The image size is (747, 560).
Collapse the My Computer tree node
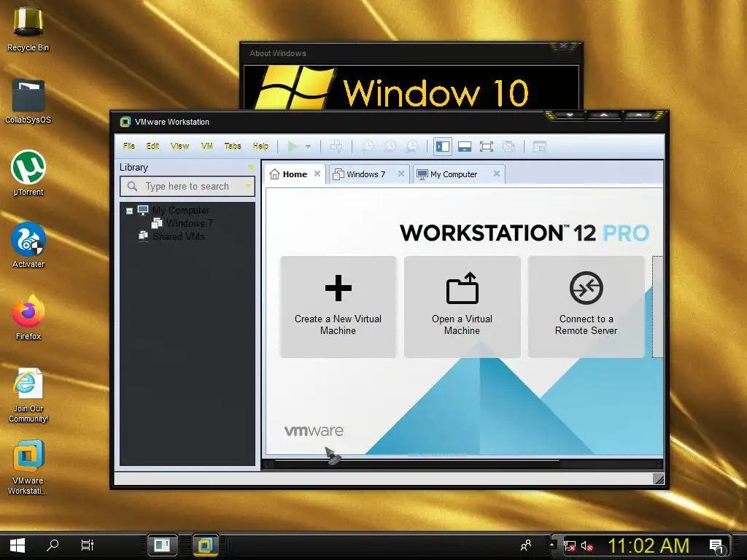129,211
